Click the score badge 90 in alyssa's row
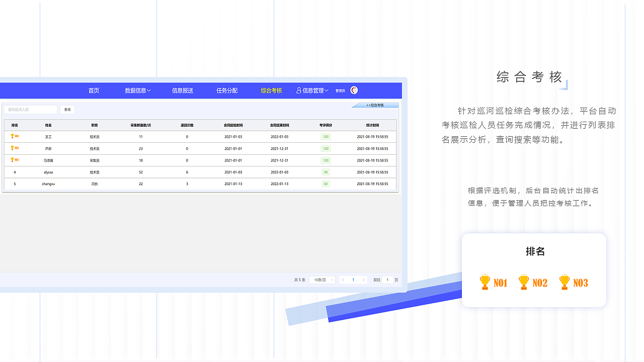The width and height of the screenshot is (644, 362). point(326,172)
